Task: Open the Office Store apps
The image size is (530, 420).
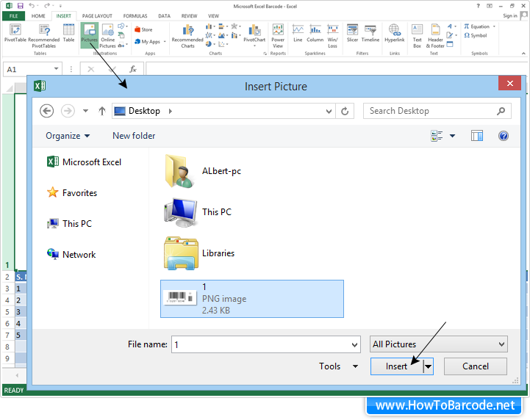Action: pyautogui.click(x=143, y=29)
